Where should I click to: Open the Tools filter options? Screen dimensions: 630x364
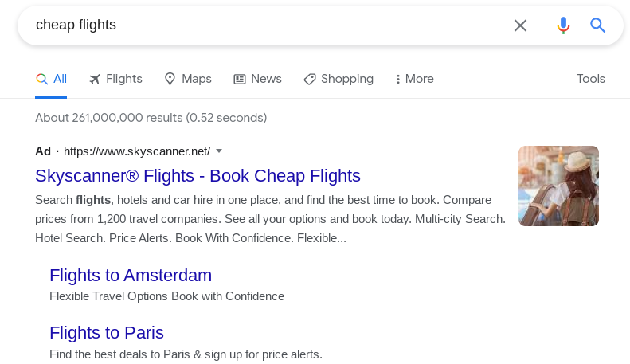[591, 79]
